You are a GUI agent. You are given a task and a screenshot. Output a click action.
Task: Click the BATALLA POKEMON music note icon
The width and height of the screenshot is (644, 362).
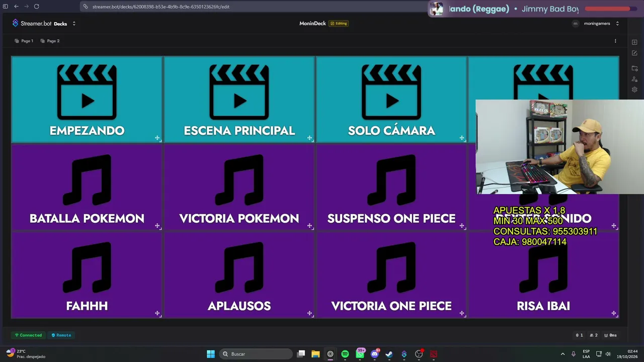pos(87,180)
